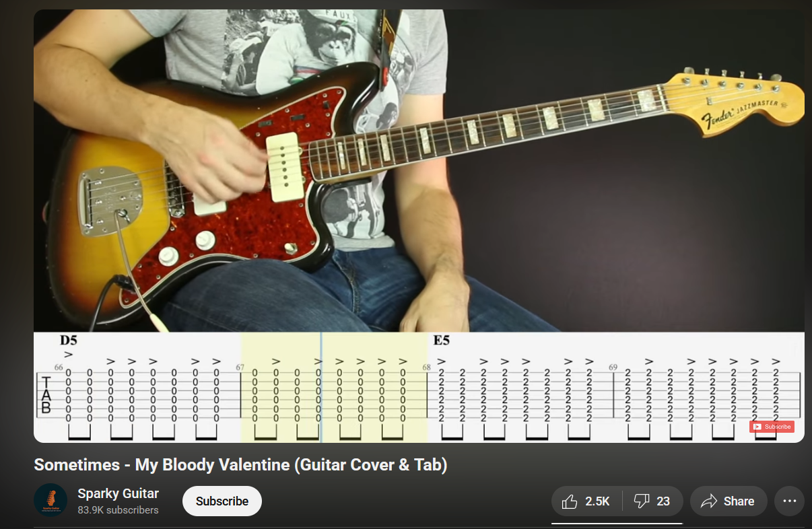Open the Sparky Guitar channel avatar
812x529 pixels.
(50, 501)
